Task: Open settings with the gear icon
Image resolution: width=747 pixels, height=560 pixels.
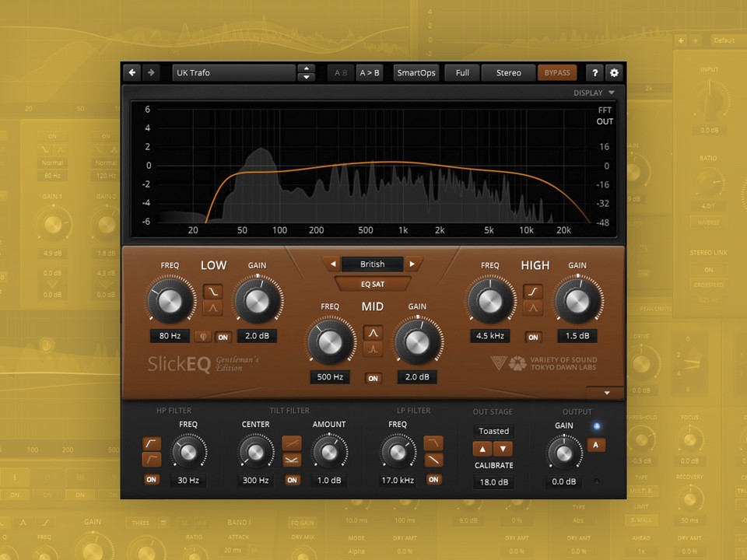Action: pos(614,73)
